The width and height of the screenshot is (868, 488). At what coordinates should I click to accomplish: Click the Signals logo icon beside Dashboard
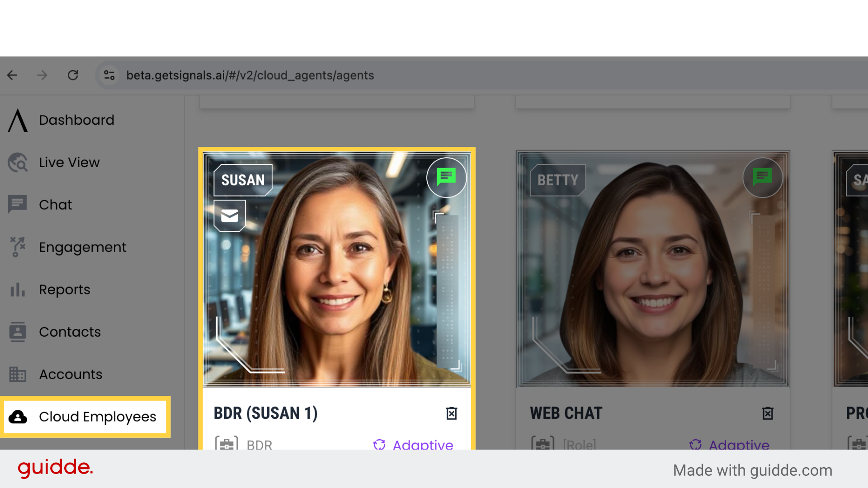18,120
